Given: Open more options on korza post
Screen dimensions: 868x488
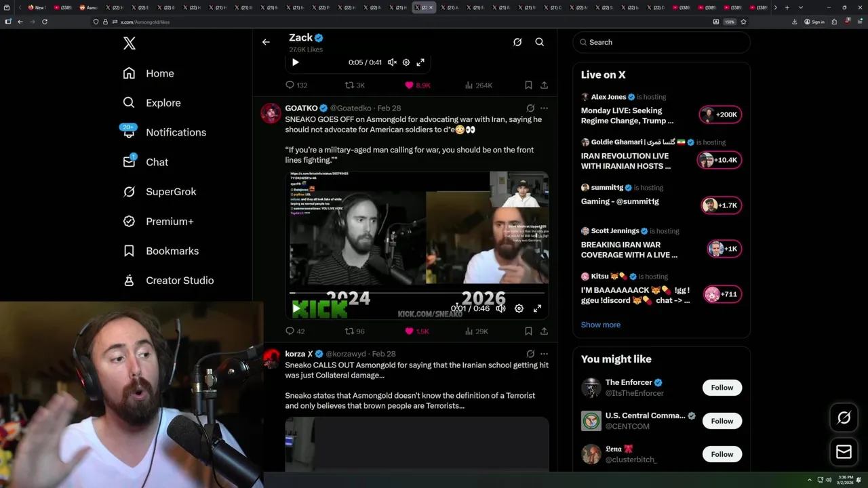Looking at the screenshot, I should pyautogui.click(x=544, y=354).
